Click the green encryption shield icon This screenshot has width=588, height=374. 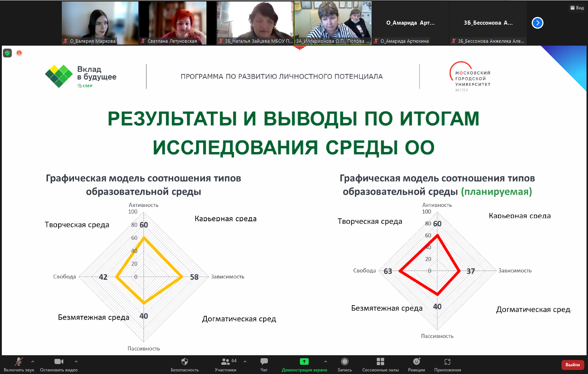[7, 53]
